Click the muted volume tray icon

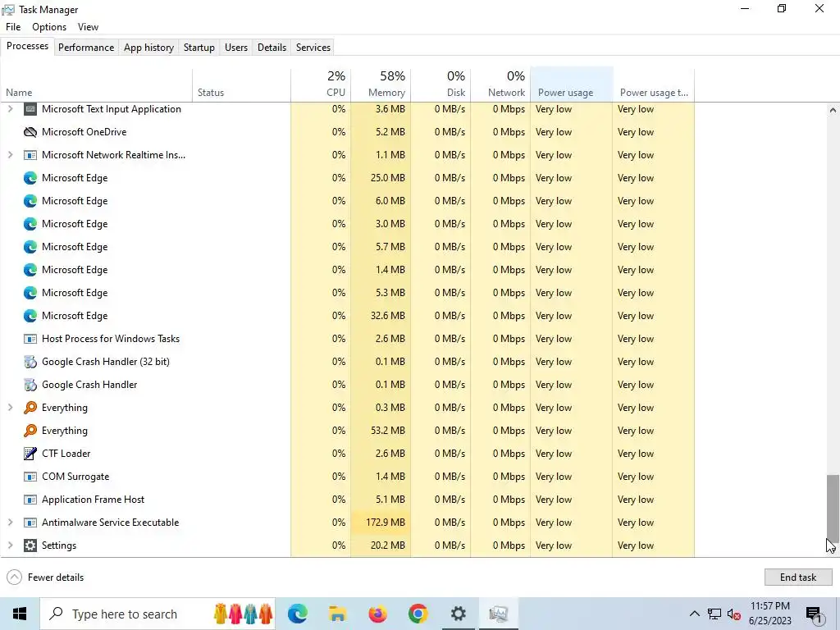click(x=734, y=614)
